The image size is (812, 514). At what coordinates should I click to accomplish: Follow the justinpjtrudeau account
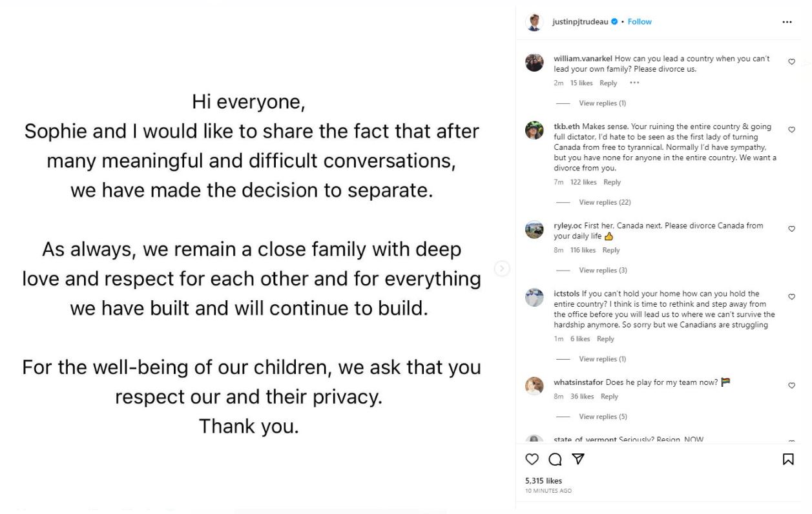coord(640,22)
